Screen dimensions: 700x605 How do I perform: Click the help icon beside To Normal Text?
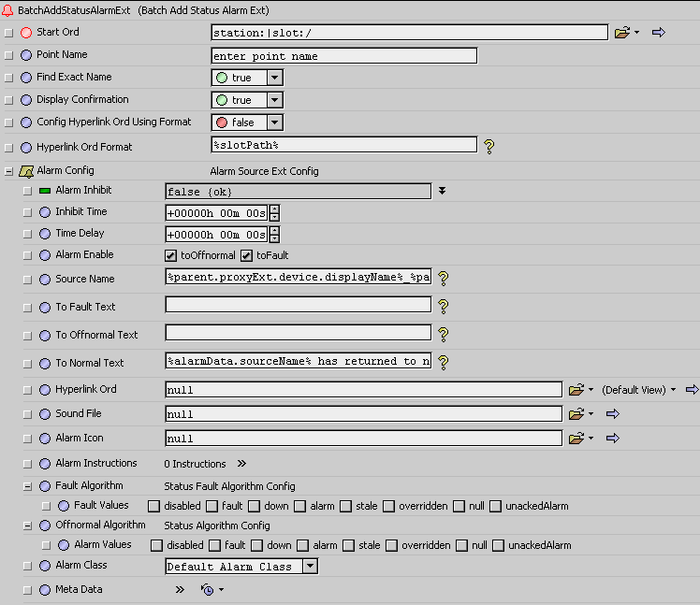pos(444,362)
